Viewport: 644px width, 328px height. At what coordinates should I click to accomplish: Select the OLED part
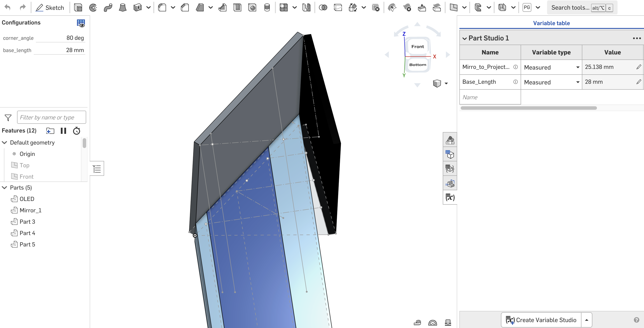click(27, 199)
